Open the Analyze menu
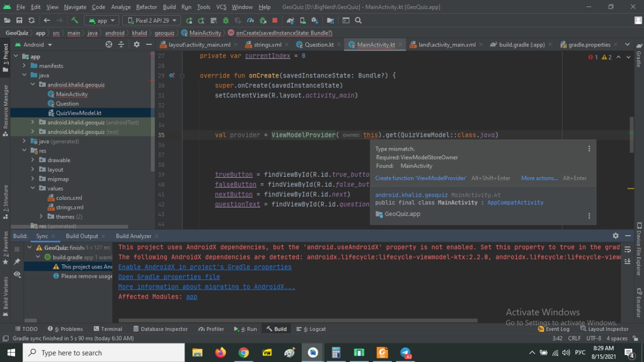 tap(121, 7)
